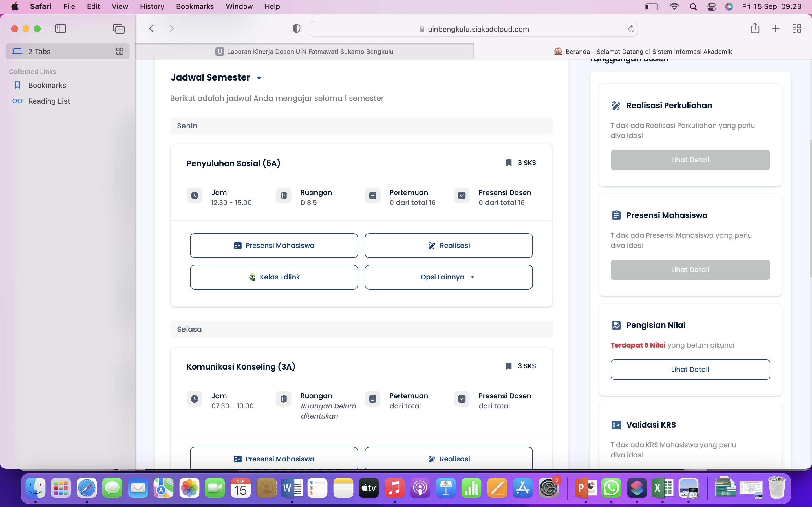Viewport: 812px width, 507px height.
Task: Click the address bar URL field
Action: (x=473, y=29)
